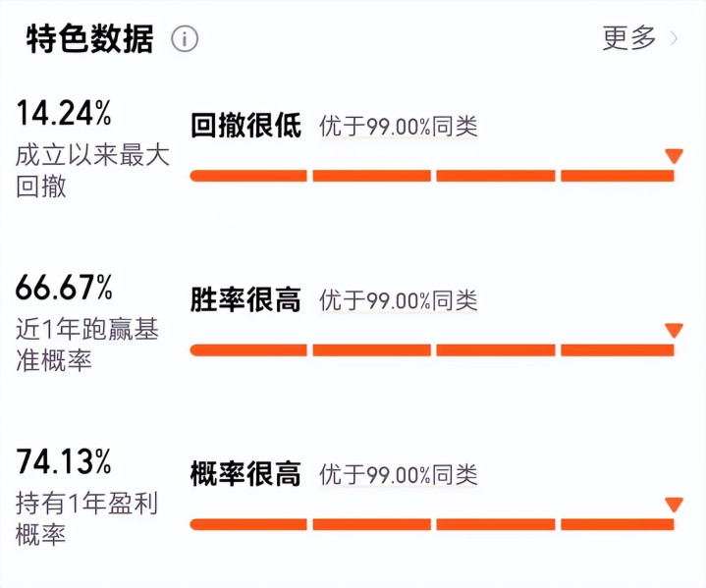Select the 14.24% max drawdown value
This screenshot has height=588, width=706.
coord(64,114)
